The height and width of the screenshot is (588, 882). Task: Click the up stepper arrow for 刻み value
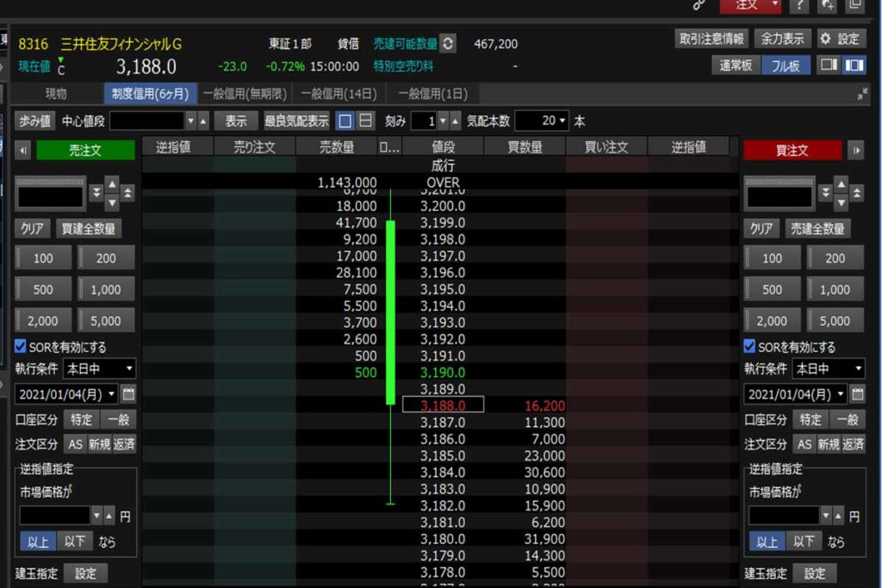tap(456, 121)
